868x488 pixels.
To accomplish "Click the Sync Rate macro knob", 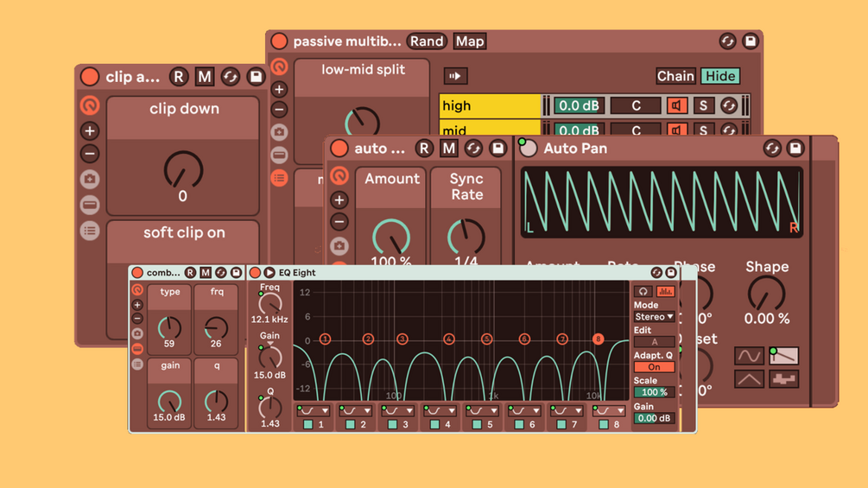I will 466,238.
